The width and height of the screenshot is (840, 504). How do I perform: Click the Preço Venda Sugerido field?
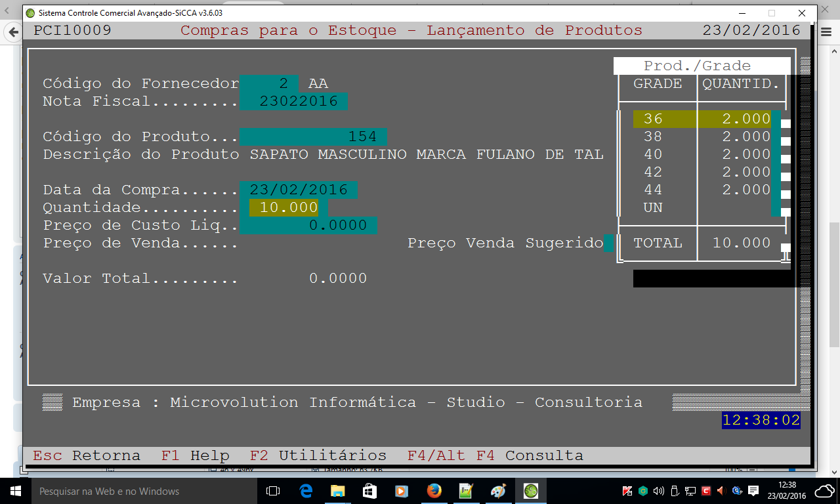(x=609, y=243)
